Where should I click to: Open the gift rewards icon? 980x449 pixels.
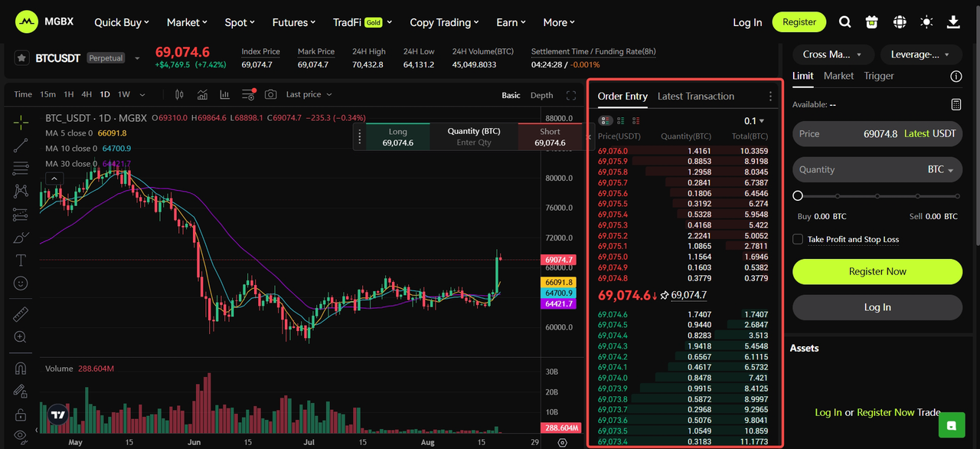tap(871, 22)
